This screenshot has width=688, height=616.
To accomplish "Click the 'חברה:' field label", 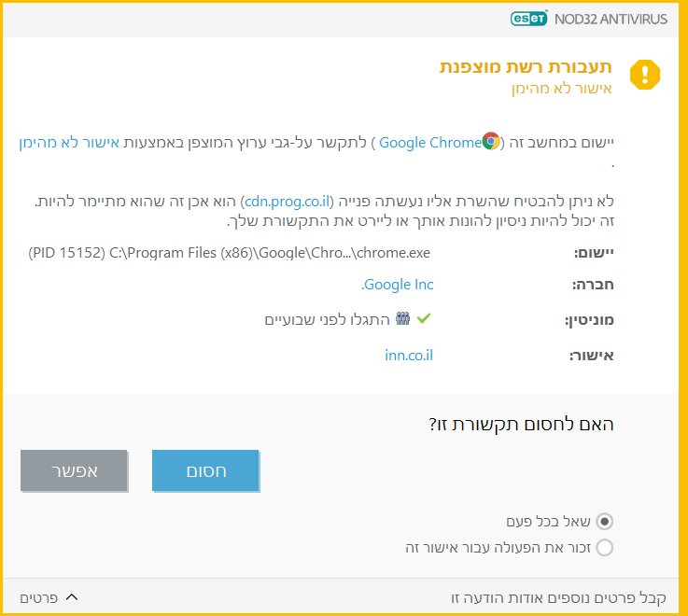I will 593,285.
